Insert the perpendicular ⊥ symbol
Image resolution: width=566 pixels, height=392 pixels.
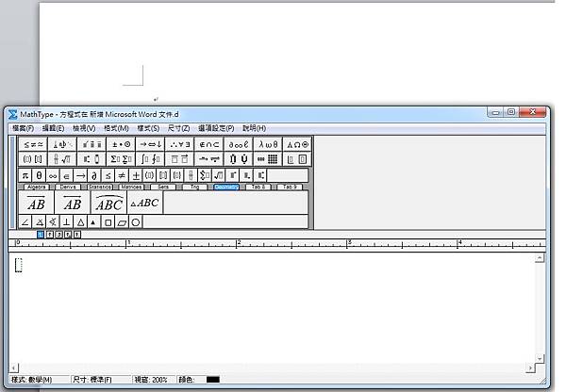[66, 222]
